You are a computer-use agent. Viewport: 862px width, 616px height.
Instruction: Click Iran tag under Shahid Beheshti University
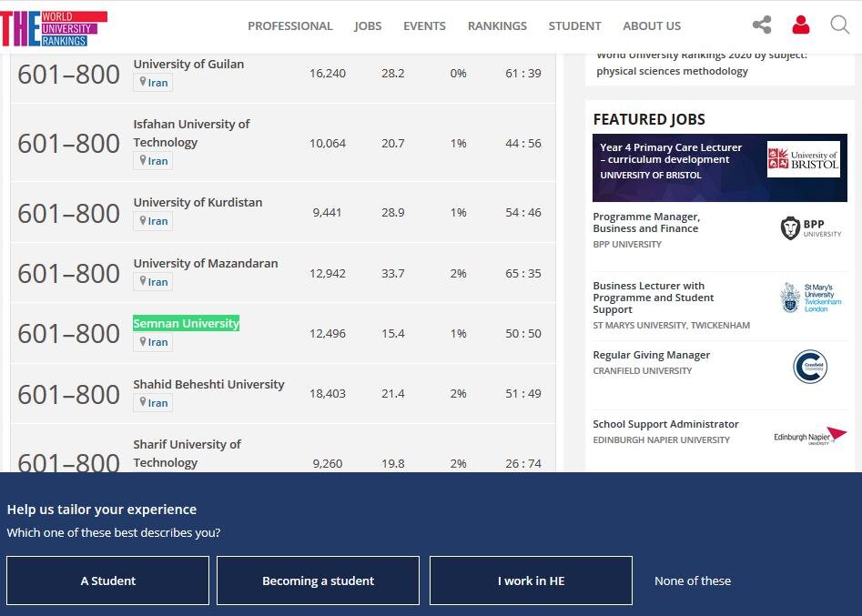pyautogui.click(x=153, y=403)
